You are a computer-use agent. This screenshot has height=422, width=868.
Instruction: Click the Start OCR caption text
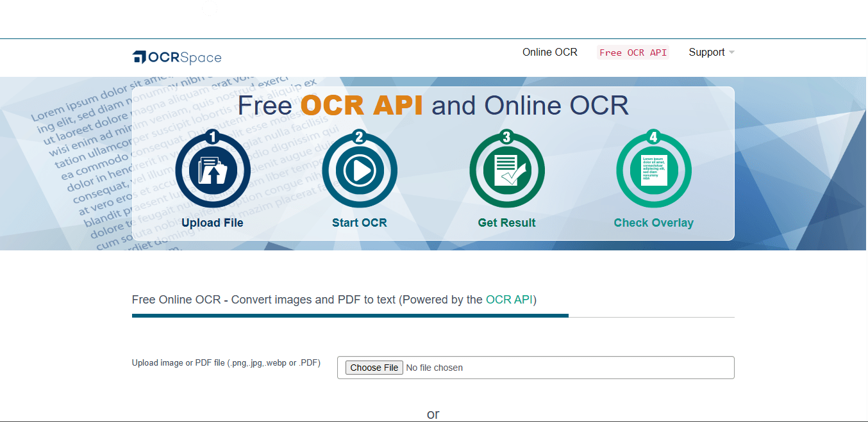360,222
